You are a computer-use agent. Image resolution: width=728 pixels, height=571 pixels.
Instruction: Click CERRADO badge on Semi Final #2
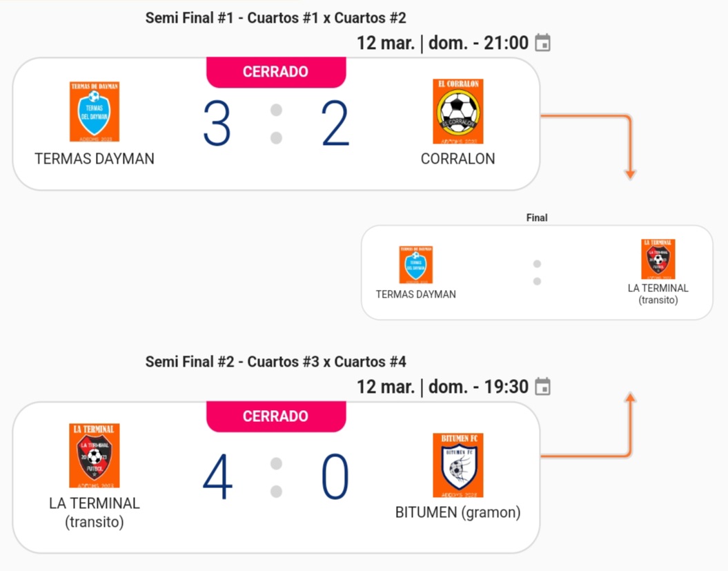[x=275, y=416]
